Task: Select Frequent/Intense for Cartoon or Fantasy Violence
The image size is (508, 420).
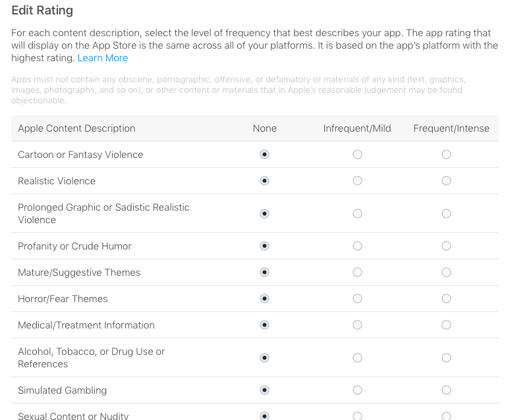Action: 446,154
